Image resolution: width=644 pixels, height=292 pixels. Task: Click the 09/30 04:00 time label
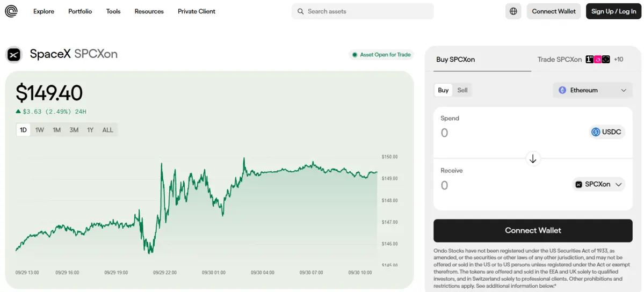click(263, 272)
